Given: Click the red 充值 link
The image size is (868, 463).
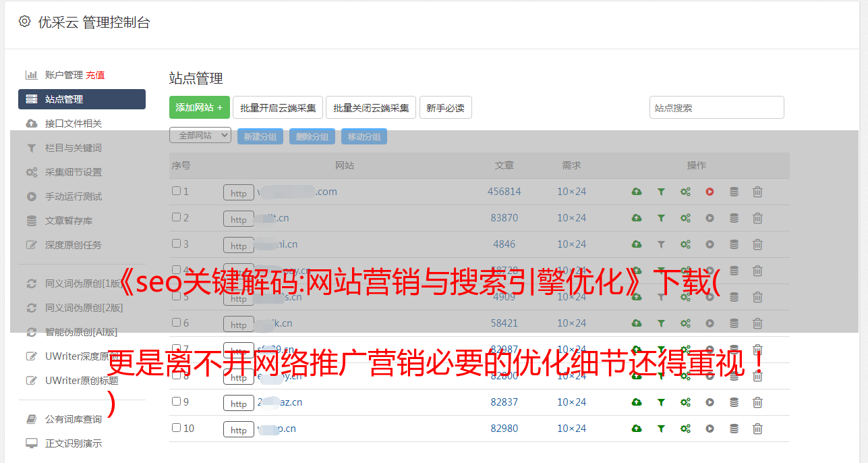Looking at the screenshot, I should pyautogui.click(x=95, y=75).
